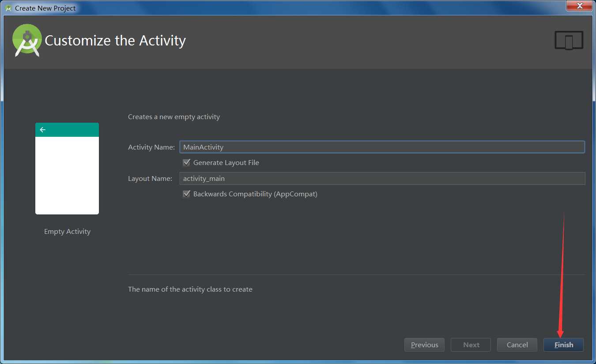
Task: Click the Cancel button
Action: [x=517, y=345]
